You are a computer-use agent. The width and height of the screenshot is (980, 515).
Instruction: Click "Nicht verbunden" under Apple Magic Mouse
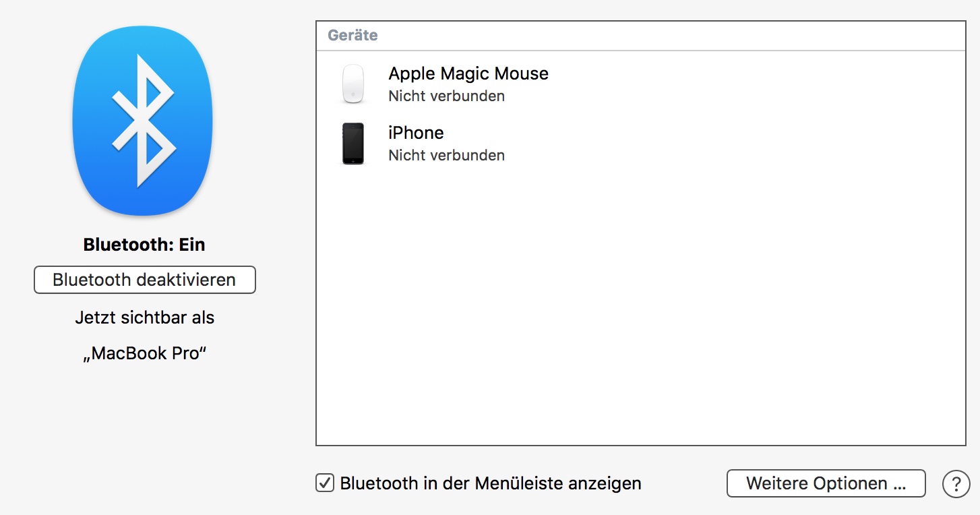446,96
